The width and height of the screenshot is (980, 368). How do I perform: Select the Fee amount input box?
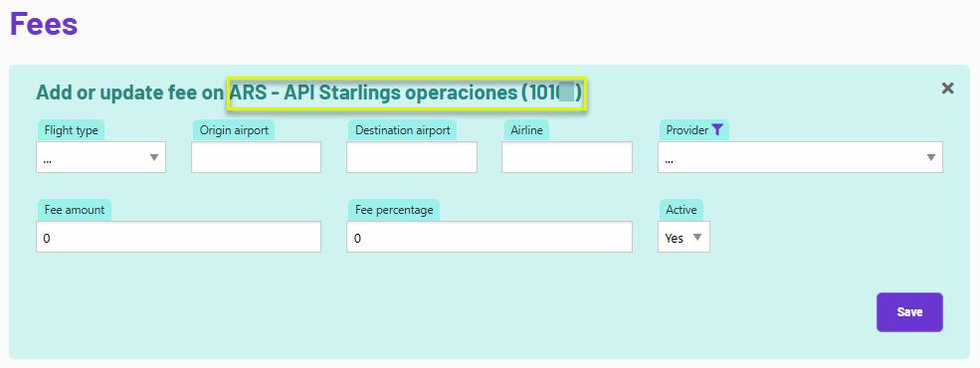[x=179, y=237]
